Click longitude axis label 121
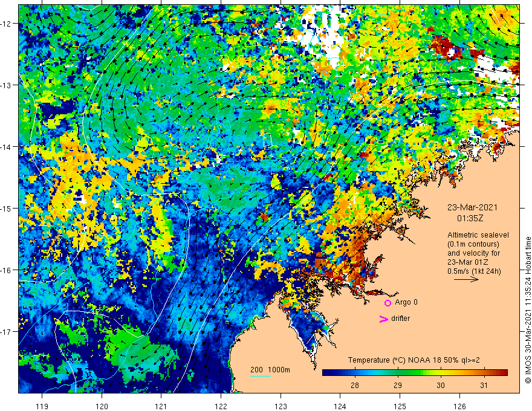 click(161, 406)
